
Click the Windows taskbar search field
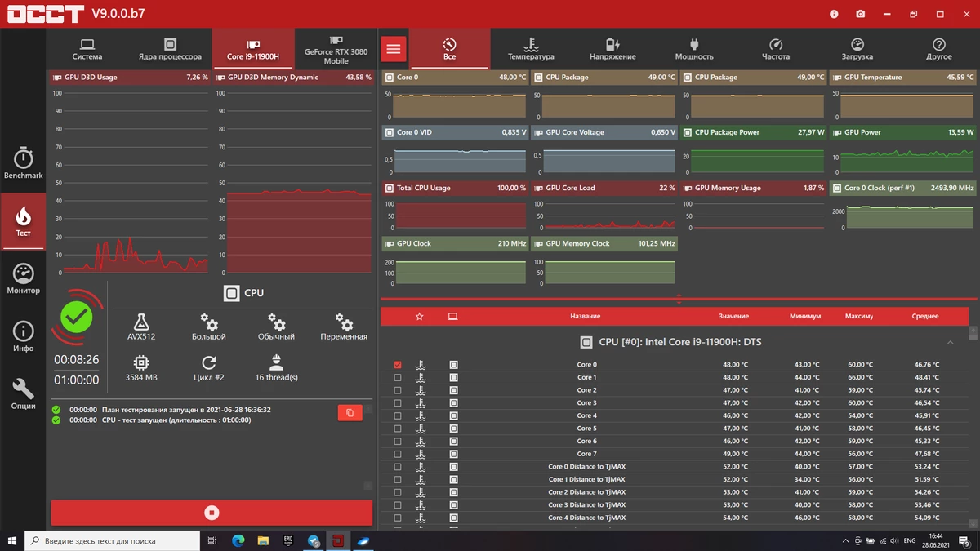pyautogui.click(x=112, y=540)
